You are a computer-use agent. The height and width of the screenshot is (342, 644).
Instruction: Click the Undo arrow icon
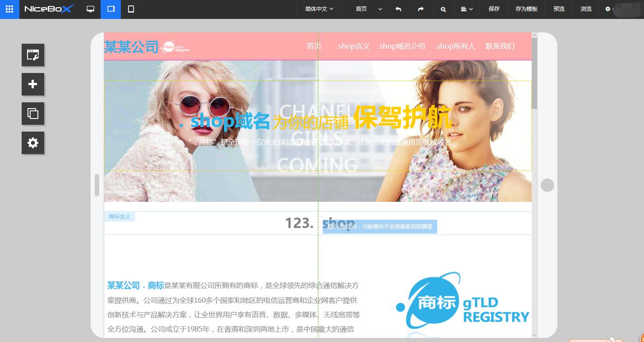click(x=398, y=9)
